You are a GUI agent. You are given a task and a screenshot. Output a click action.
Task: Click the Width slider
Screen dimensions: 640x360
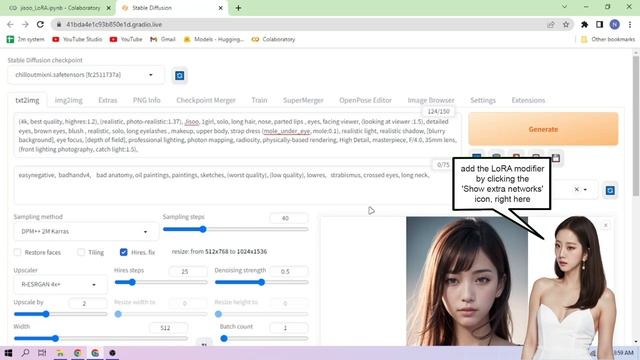click(x=101, y=338)
